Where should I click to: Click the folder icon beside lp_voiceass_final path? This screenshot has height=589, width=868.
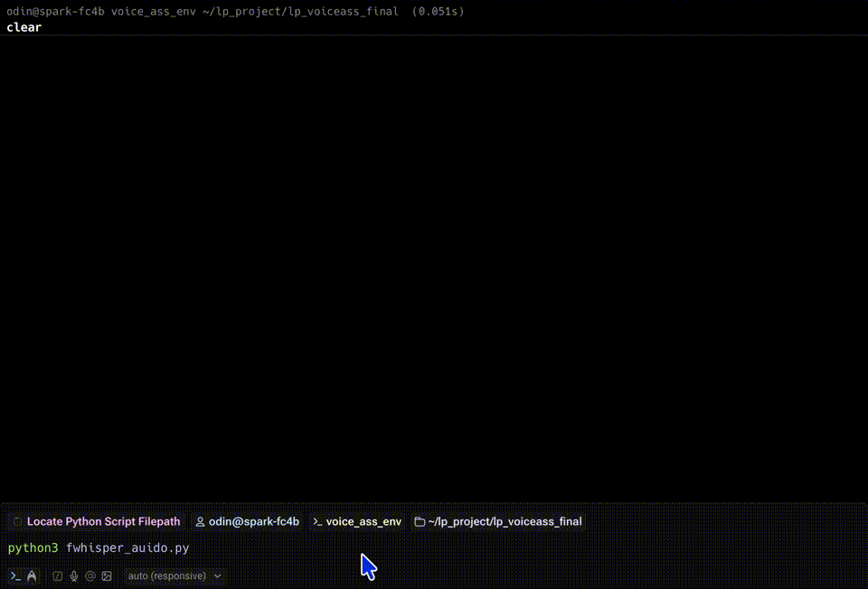coord(419,521)
